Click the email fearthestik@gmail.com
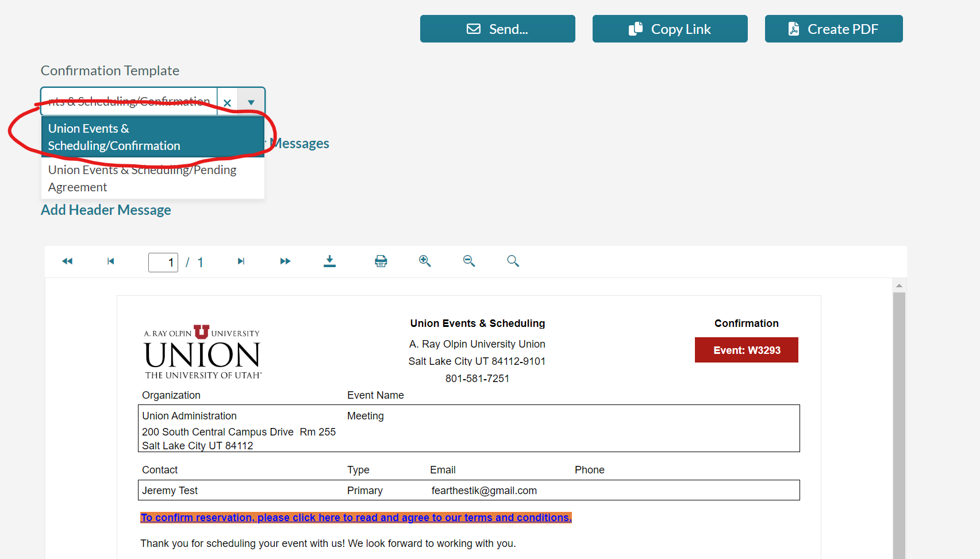Viewport: 980px width, 559px height. pos(484,491)
